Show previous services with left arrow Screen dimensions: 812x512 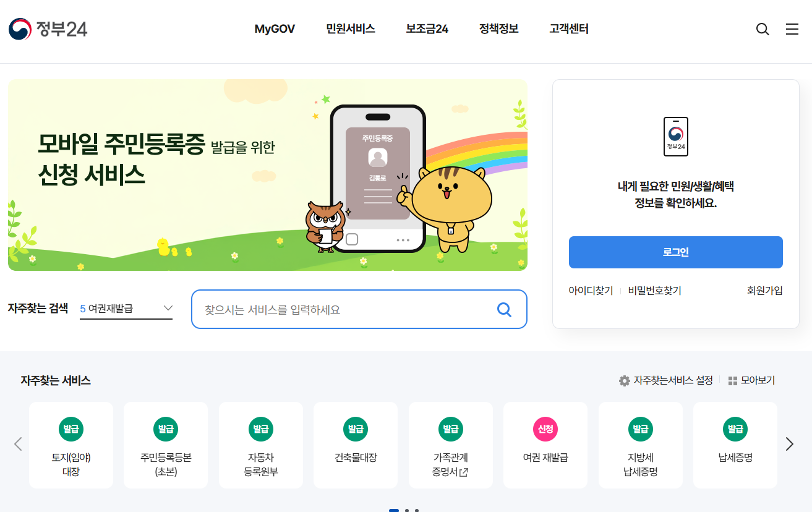[18, 444]
